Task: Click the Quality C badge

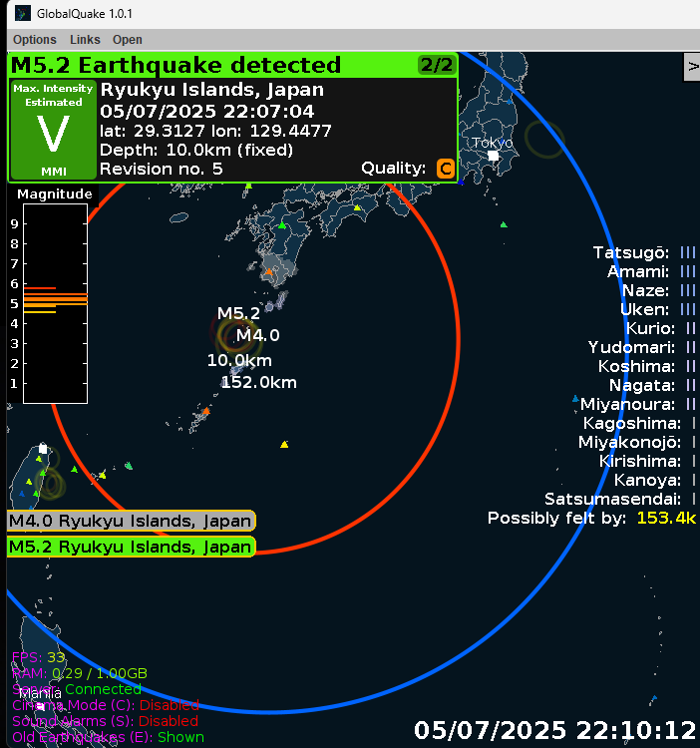Action: tap(446, 169)
